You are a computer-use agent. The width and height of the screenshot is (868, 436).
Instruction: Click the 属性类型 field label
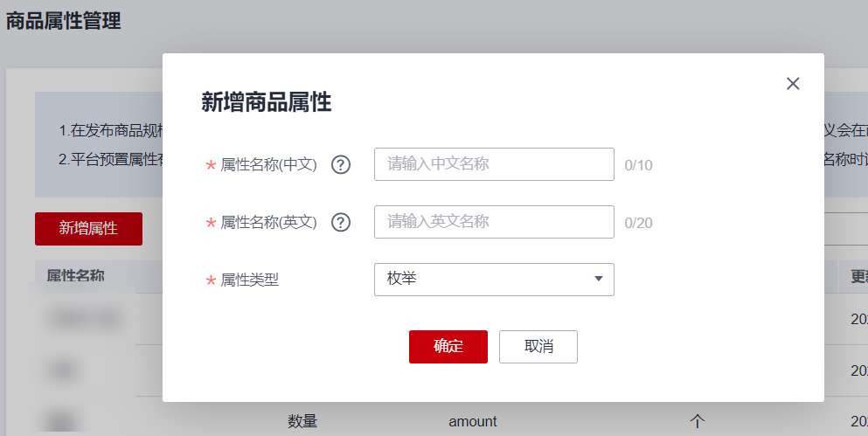tap(250, 280)
